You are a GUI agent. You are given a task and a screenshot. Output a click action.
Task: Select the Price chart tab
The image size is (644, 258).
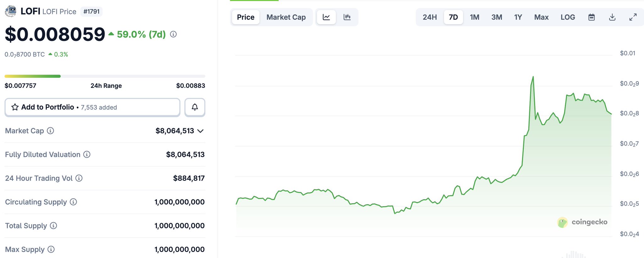click(246, 17)
